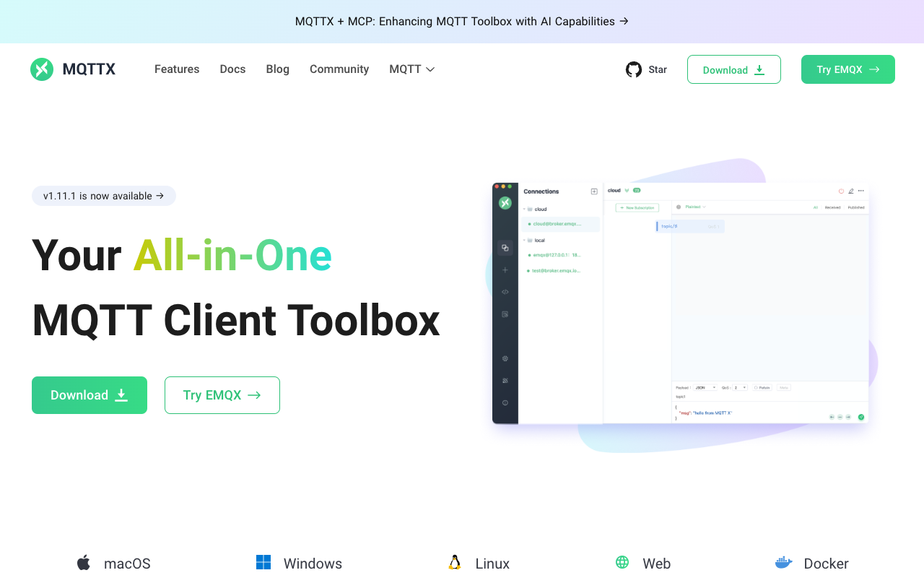The width and height of the screenshot is (924, 578).
Task: Click the outlined Try EMQX button under the headline
Action: coord(222,395)
